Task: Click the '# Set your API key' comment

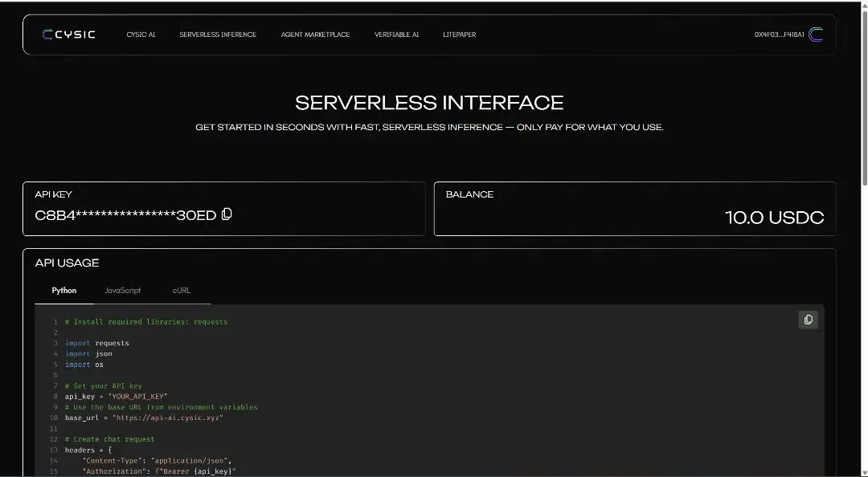Action: point(104,385)
